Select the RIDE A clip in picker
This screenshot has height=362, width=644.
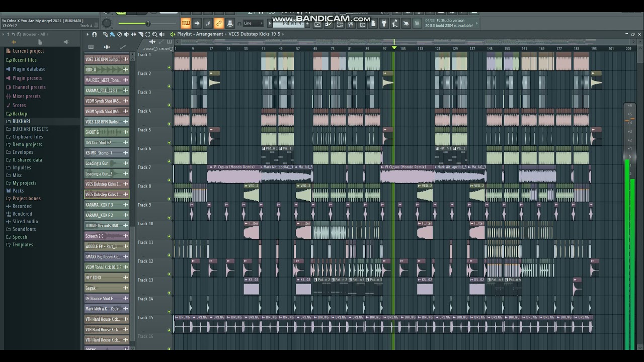tap(107, 70)
